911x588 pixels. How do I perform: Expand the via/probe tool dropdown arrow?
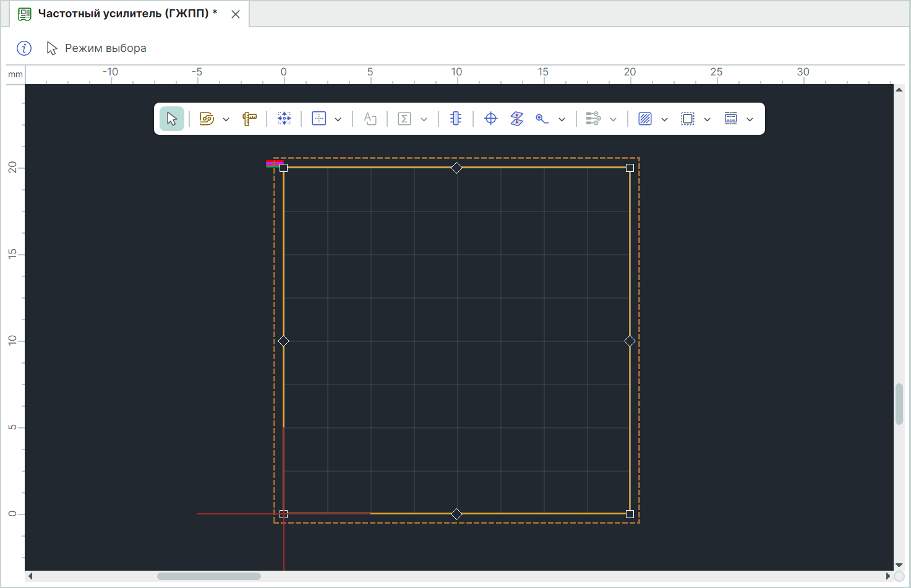coord(562,119)
